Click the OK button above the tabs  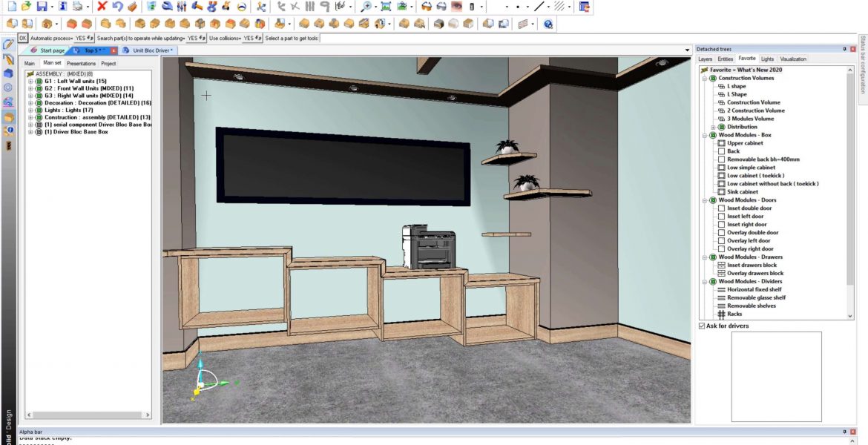[x=23, y=38]
